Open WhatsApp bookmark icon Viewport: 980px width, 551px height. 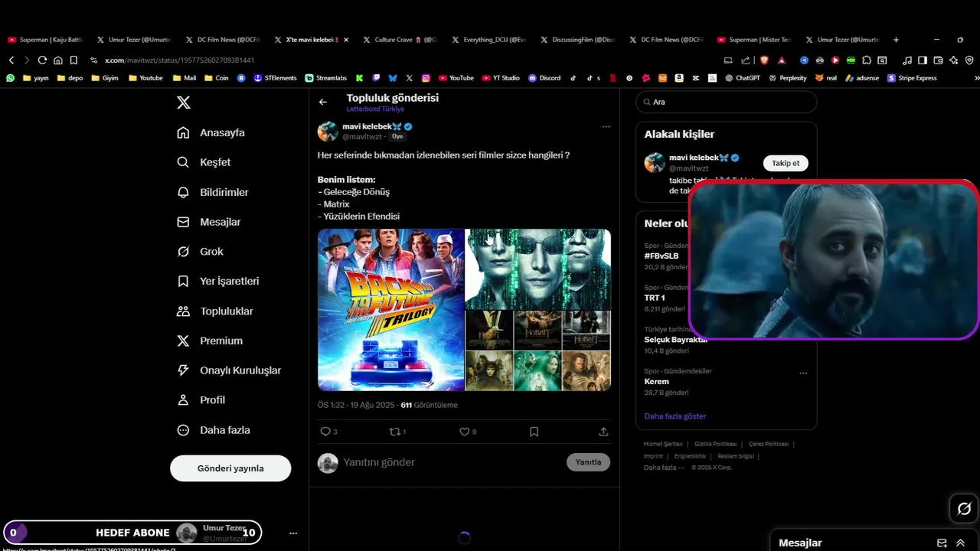(11, 78)
